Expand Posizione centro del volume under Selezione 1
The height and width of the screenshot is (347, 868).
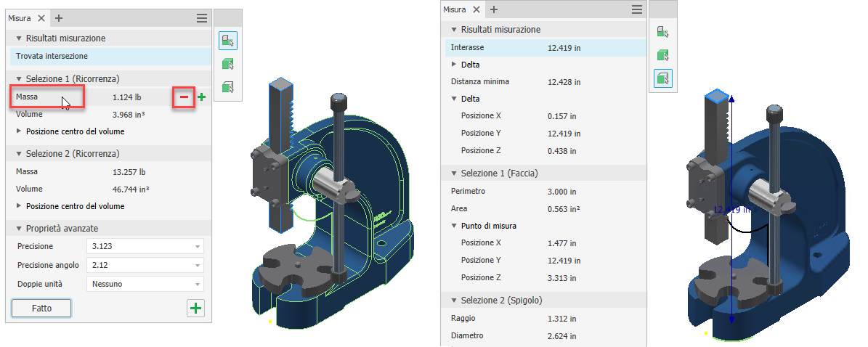pos(19,131)
